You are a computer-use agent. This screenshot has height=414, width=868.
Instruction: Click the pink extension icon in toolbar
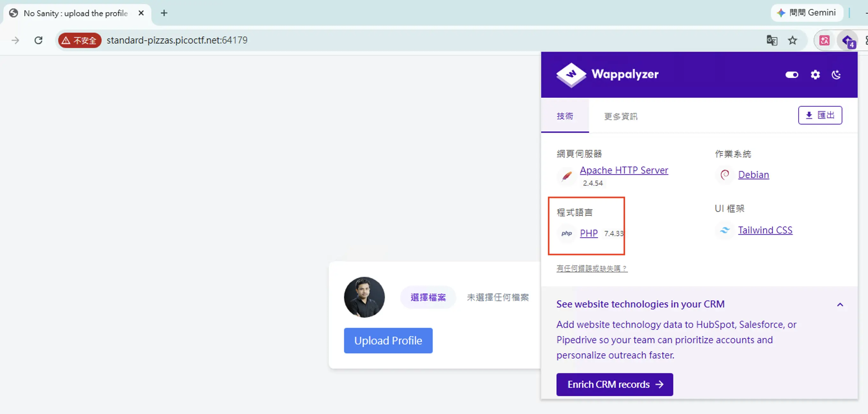[824, 41]
